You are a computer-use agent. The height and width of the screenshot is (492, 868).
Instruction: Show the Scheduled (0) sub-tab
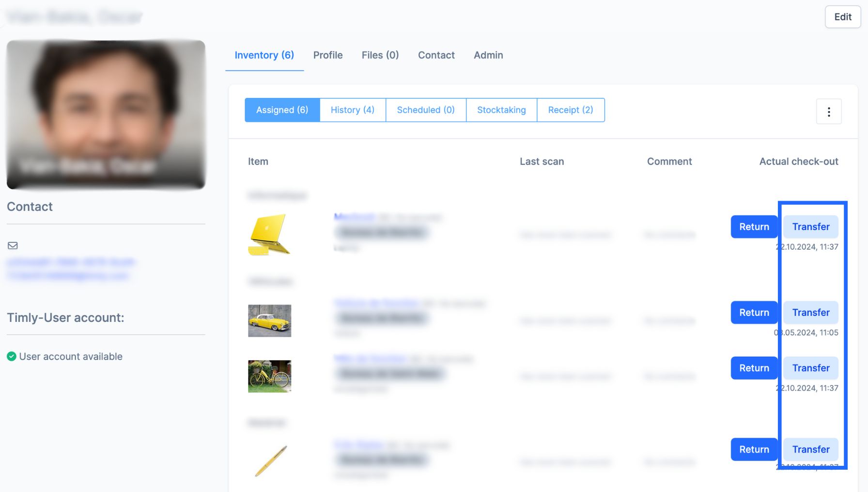coord(426,110)
